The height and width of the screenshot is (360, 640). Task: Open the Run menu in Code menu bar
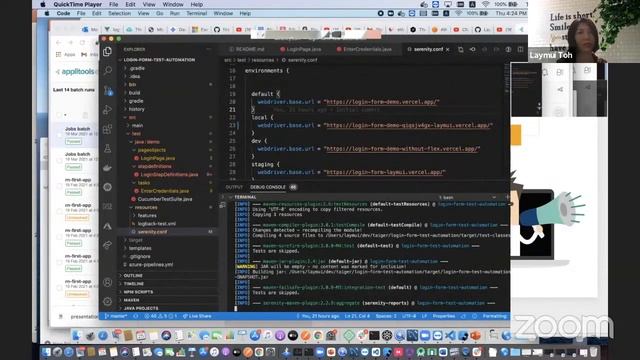[175, 13]
